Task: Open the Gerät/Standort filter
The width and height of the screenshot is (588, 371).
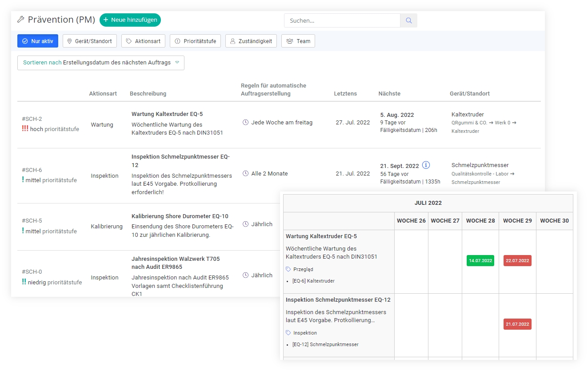Action: click(90, 41)
